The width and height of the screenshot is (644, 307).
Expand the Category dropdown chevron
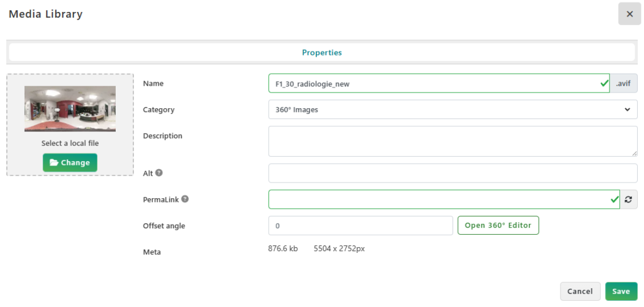pos(627,109)
